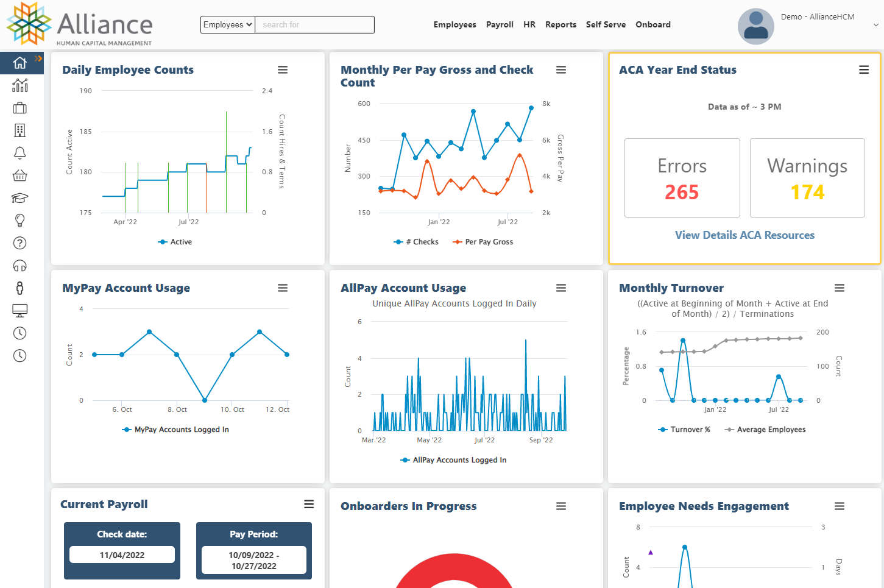This screenshot has height=588, width=884.
Task: Click the View Details ACA Resources link
Action: pos(744,235)
